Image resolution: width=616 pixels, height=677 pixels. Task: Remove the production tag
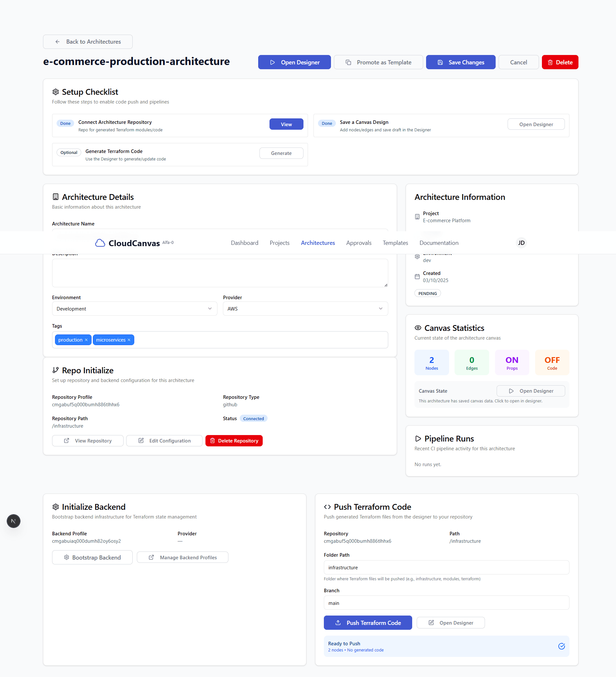(x=86, y=340)
